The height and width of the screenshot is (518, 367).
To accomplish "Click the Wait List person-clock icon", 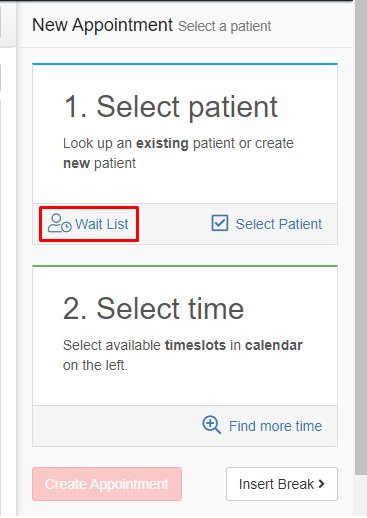I will [59, 223].
